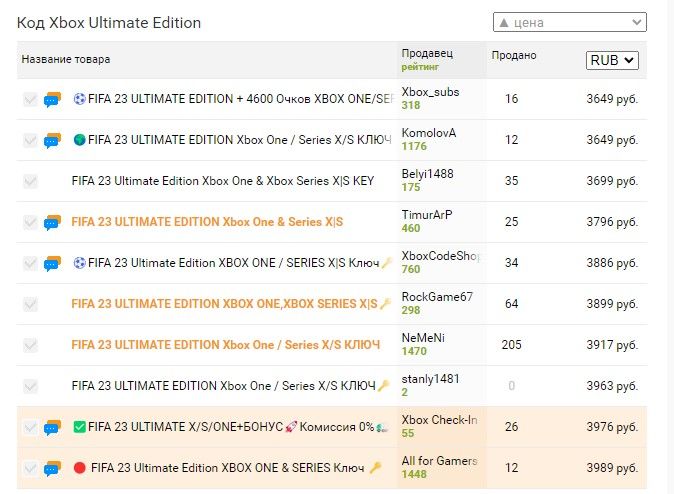Toggle checkbox for KomolovA row
The image size is (674, 494).
30,140
